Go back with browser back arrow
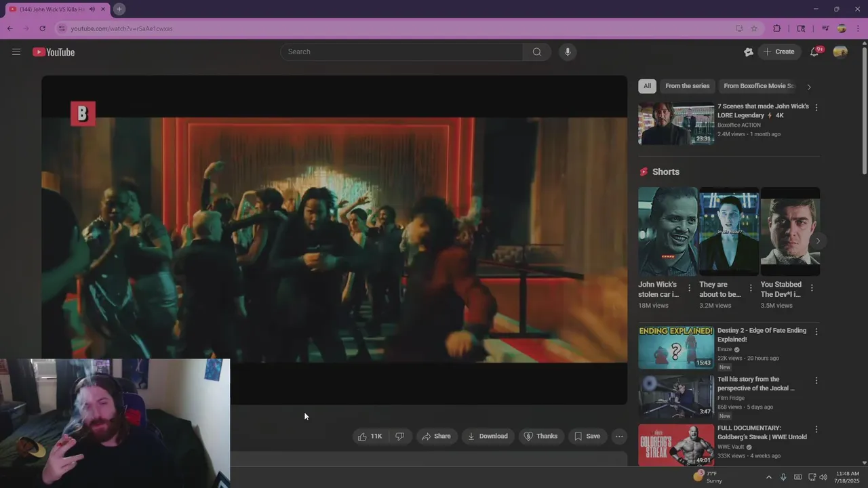The height and width of the screenshot is (488, 868). tap(9, 28)
